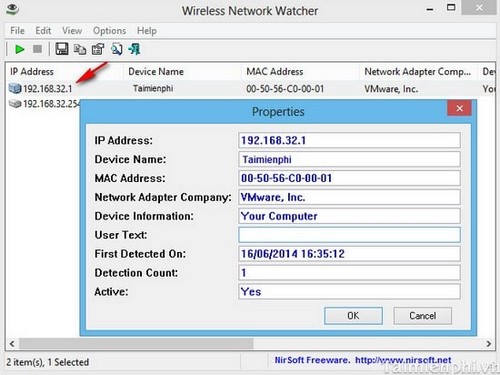Open the Options menu
The image size is (500, 375).
pyautogui.click(x=109, y=31)
